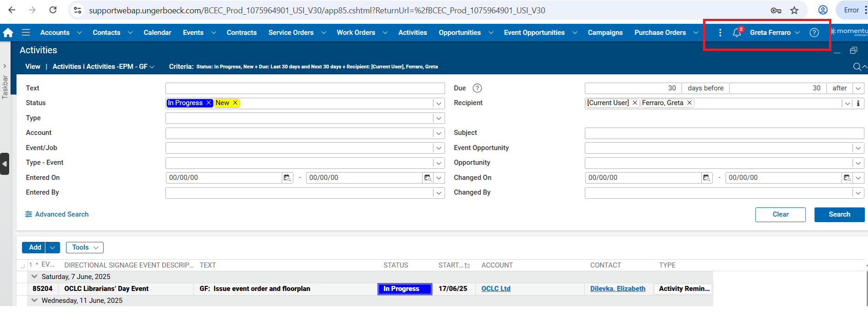Open the browser profile icon
This screenshot has height=324, width=868.
pos(823,10)
